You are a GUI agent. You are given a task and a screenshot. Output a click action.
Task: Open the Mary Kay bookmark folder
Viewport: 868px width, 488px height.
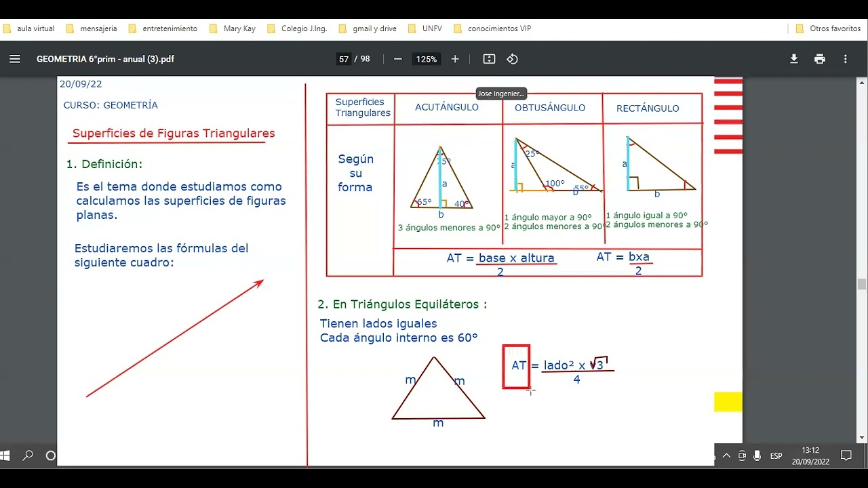coord(233,28)
